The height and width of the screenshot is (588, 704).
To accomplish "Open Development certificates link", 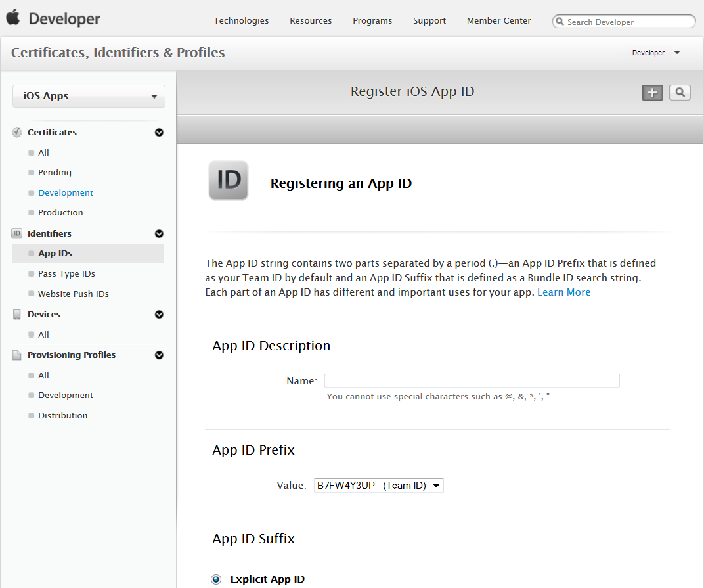I will point(66,192).
